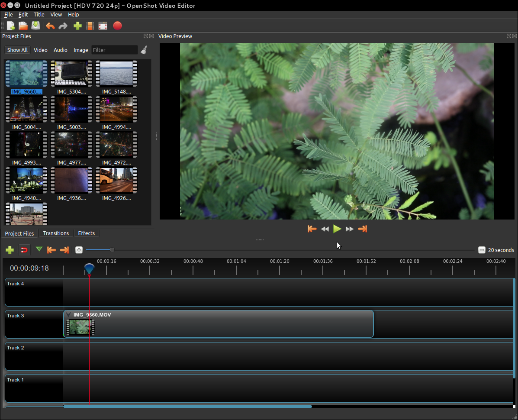Click the red Export Video button
The width and height of the screenshot is (518, 420).
pyautogui.click(x=117, y=26)
